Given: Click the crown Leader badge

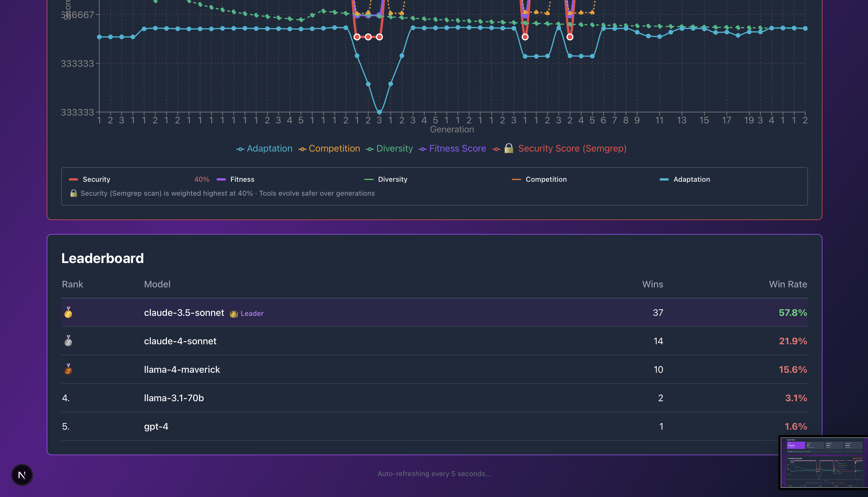Looking at the screenshot, I should tap(246, 313).
